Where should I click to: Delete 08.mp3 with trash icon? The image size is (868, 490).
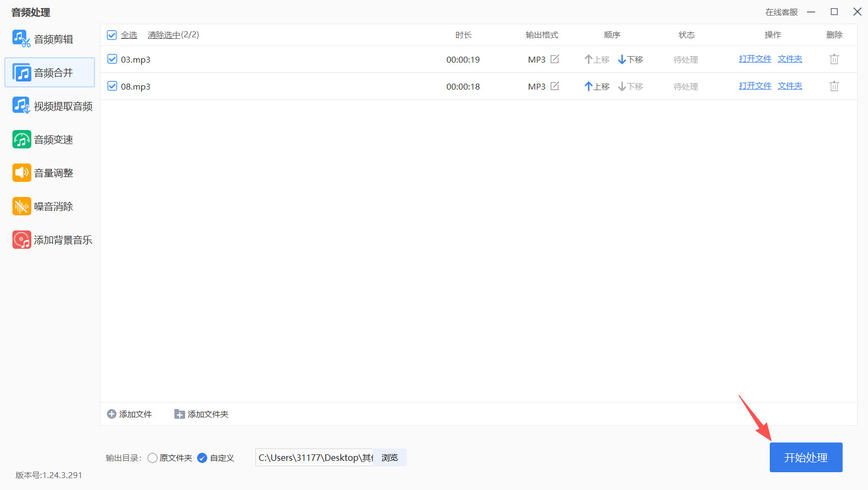834,86
